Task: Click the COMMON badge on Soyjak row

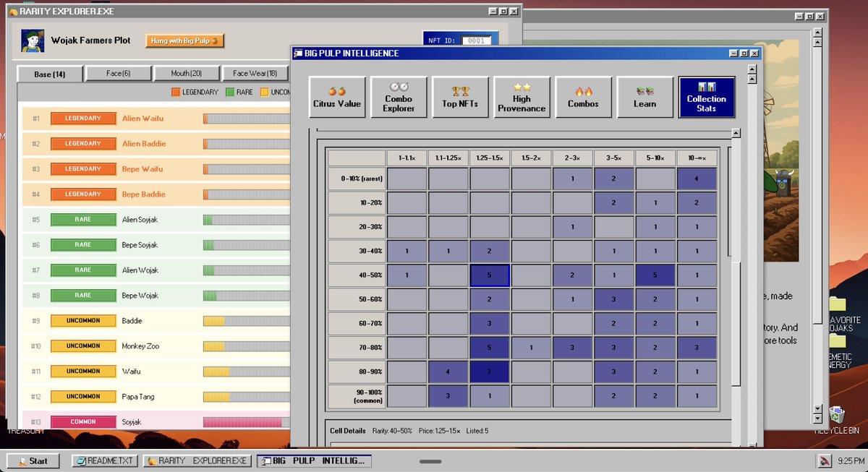Action: pos(83,422)
